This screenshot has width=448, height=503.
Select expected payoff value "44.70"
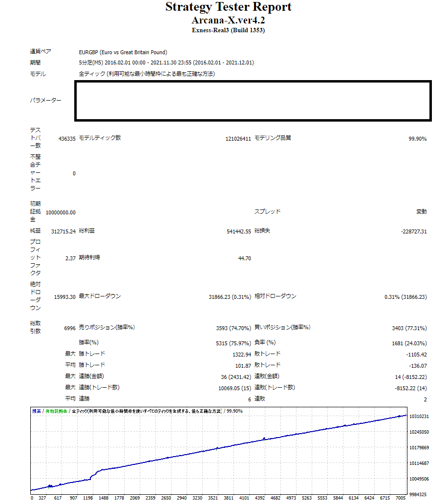[x=245, y=258]
